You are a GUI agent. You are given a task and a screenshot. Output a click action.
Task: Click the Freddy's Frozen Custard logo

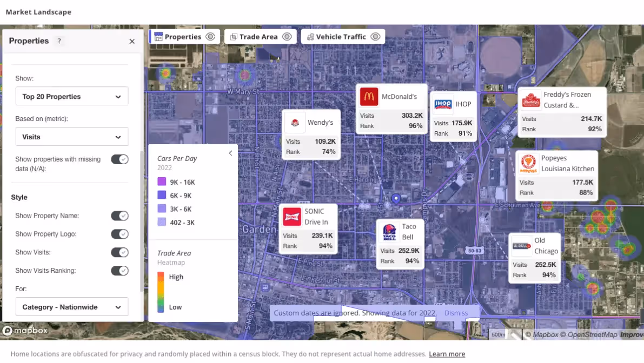(x=530, y=100)
